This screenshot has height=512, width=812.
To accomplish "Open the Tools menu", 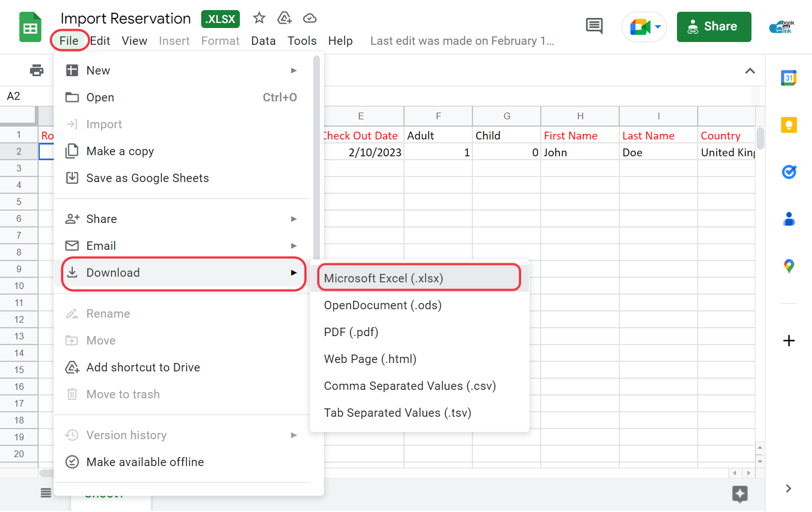I will coord(302,41).
